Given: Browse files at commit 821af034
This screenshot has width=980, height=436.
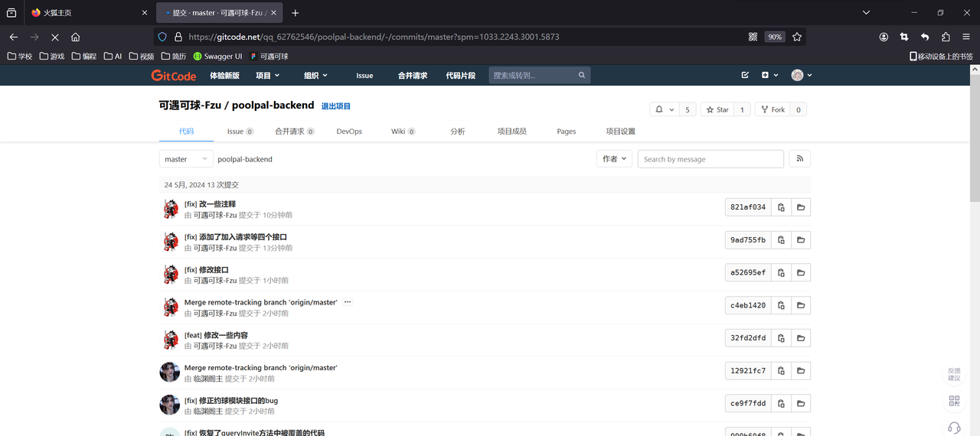Looking at the screenshot, I should [x=801, y=207].
